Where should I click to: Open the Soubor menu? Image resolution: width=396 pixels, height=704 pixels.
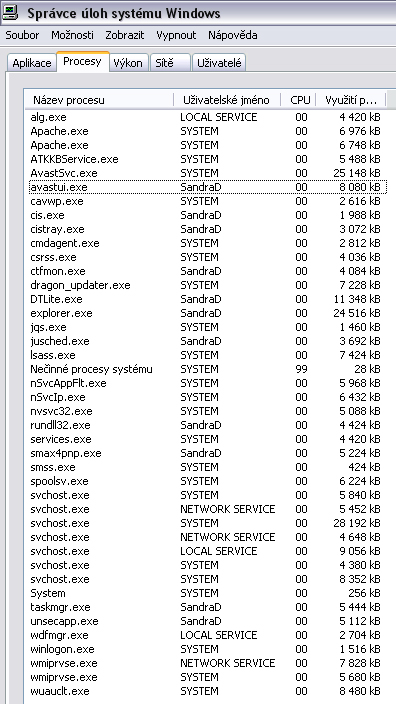click(x=22, y=35)
